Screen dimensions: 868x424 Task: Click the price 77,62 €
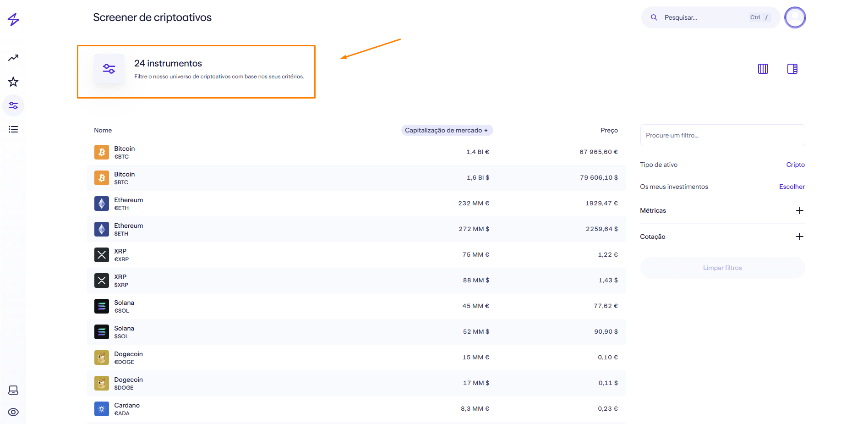click(606, 306)
